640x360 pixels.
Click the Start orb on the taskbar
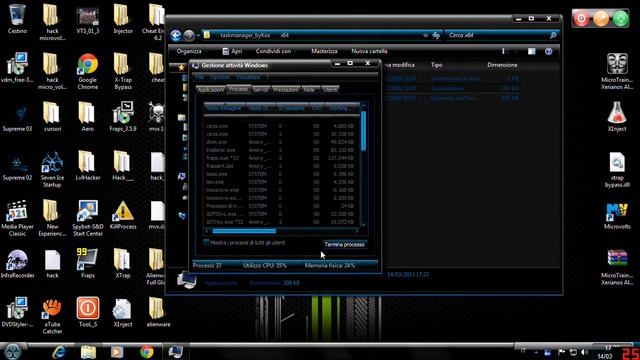click(x=13, y=351)
